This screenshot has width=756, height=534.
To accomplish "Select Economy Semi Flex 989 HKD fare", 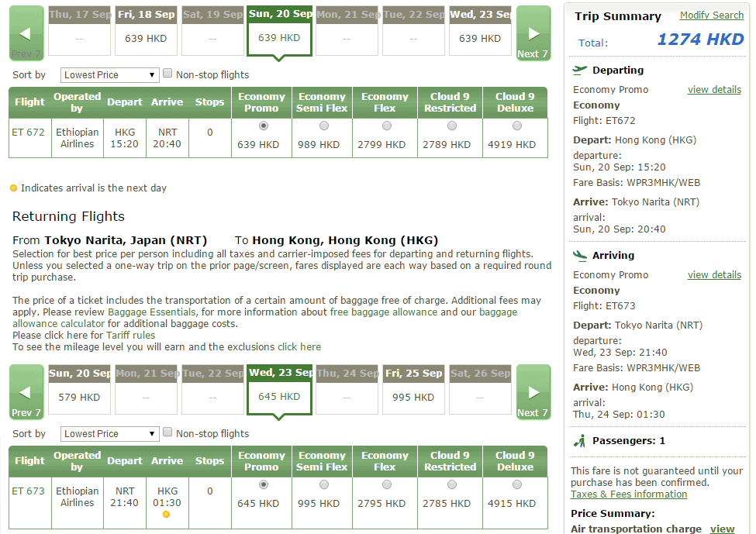I will tap(323, 126).
